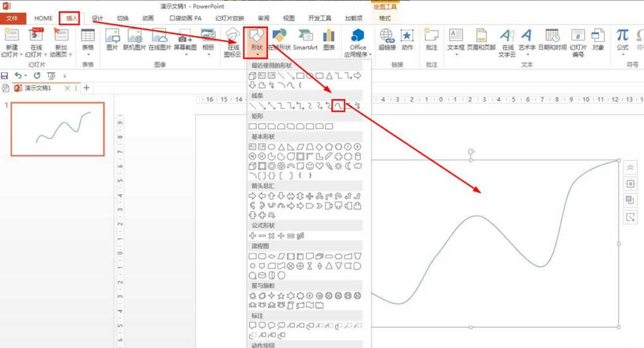The image size is (644, 348).
Task: Choose the sun shape in basic shapes
Action: tap(338, 166)
